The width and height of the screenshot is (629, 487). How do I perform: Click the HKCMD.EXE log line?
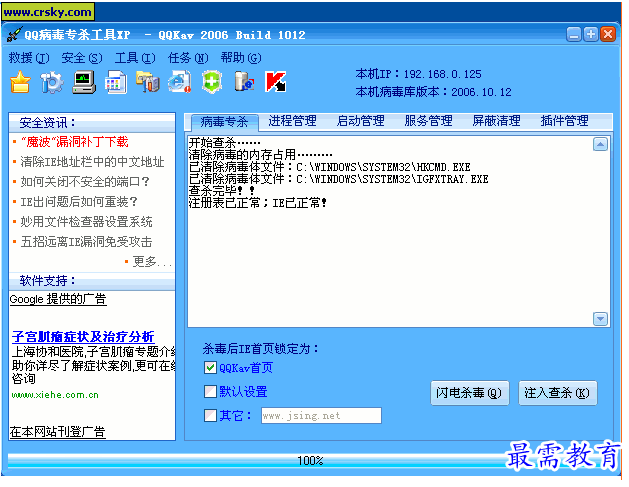click(329, 167)
